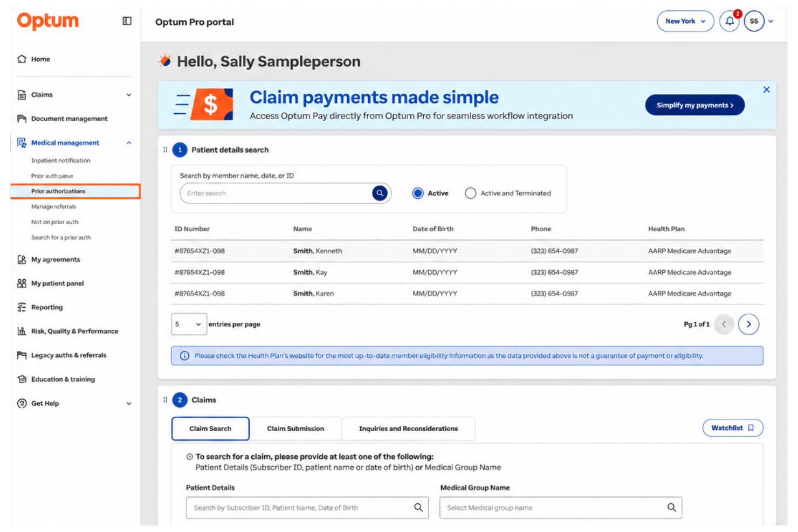This screenshot has height=532, width=798.
Task: Click the ID Number column header
Action: (x=192, y=229)
